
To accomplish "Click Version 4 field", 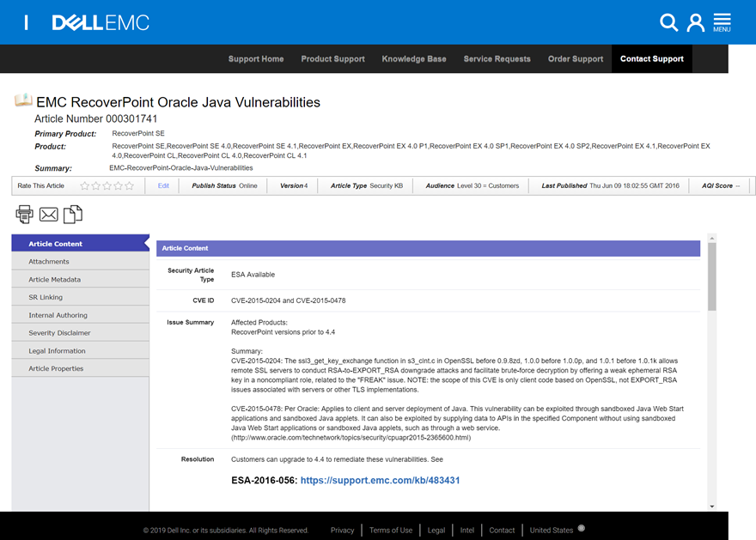I will (294, 185).
